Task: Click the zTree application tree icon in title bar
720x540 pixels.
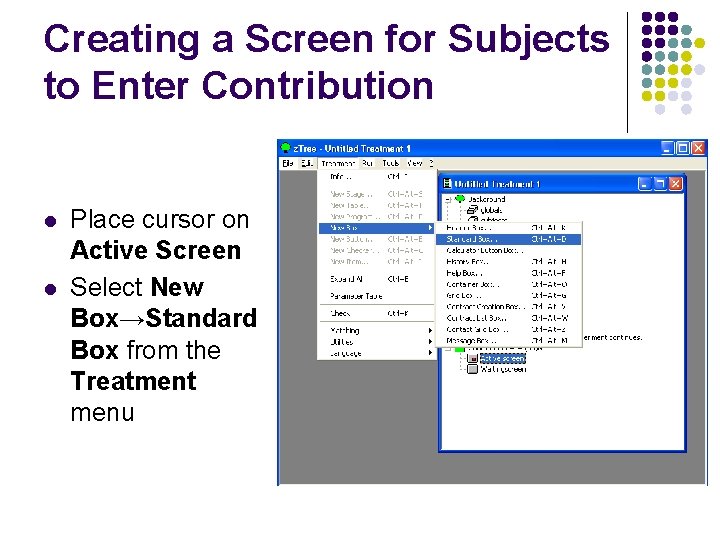Action: (286, 148)
